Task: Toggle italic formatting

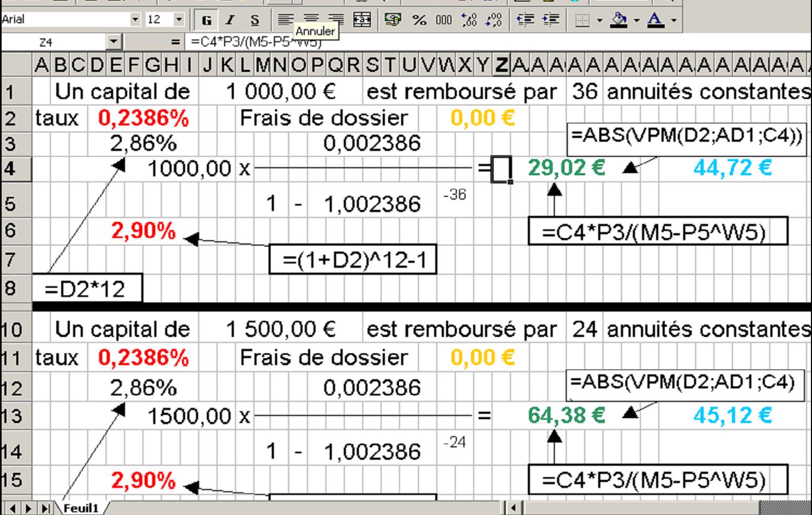Action: click(231, 21)
